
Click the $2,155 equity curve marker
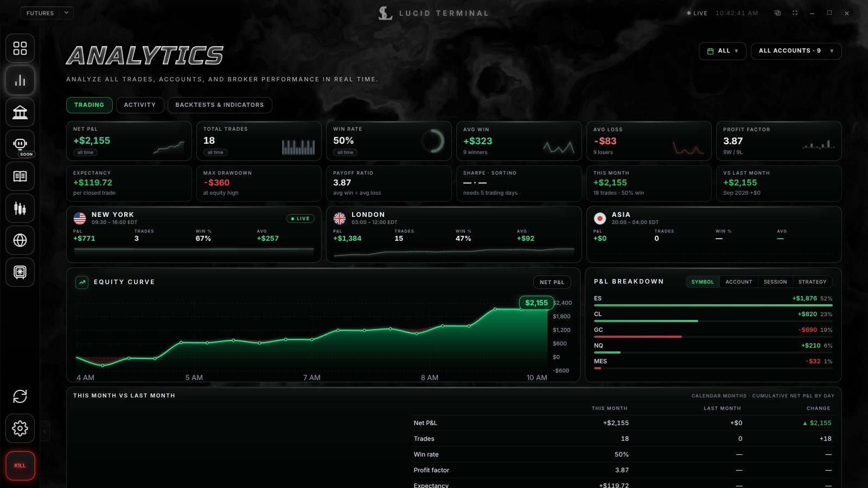point(537,303)
